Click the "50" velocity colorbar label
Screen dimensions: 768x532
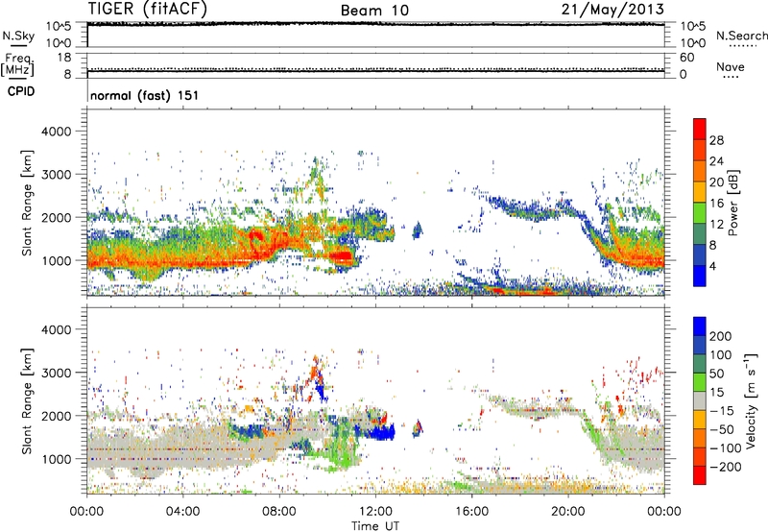click(716, 374)
